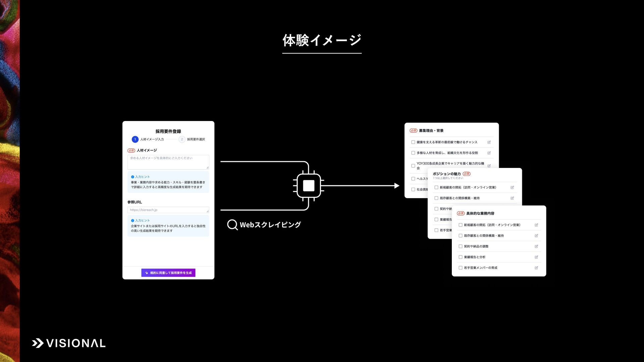
Task: Click edit icon in ポジションの魅力 新規顧客の開拓 row
Action: pyautogui.click(x=512, y=187)
